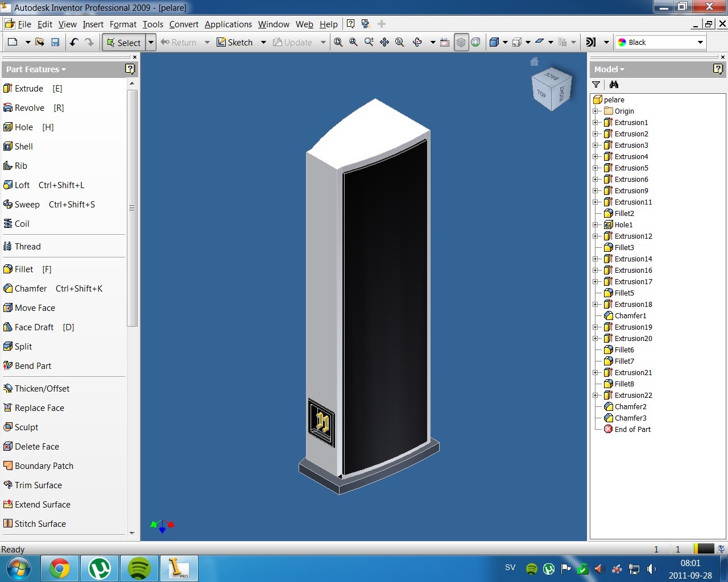Screen dimensions: 728x582
Task: Open the Part Features panel dropdown
Action: pos(36,69)
